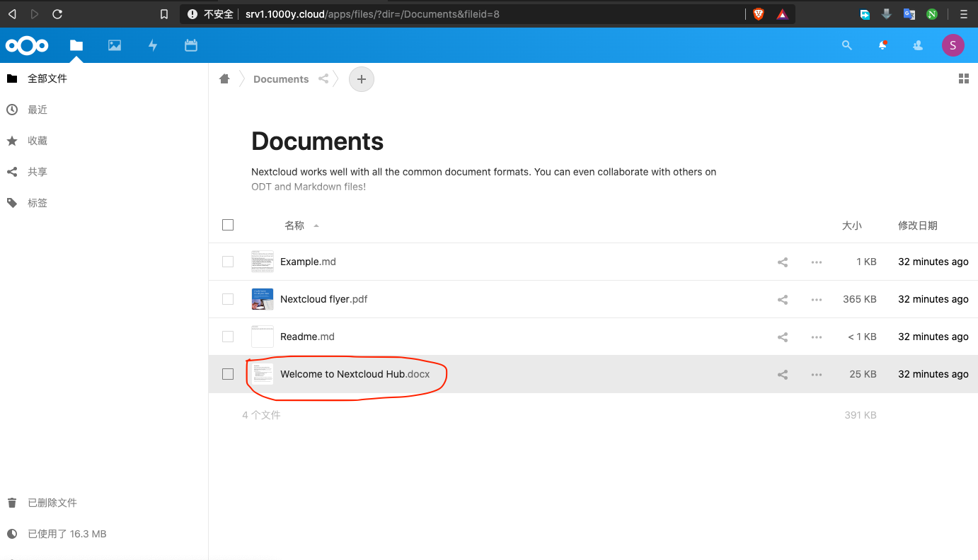Viewport: 978px width, 560px height.
Task: Open more actions for Nextcloud flyer.pdf
Action: [817, 299]
